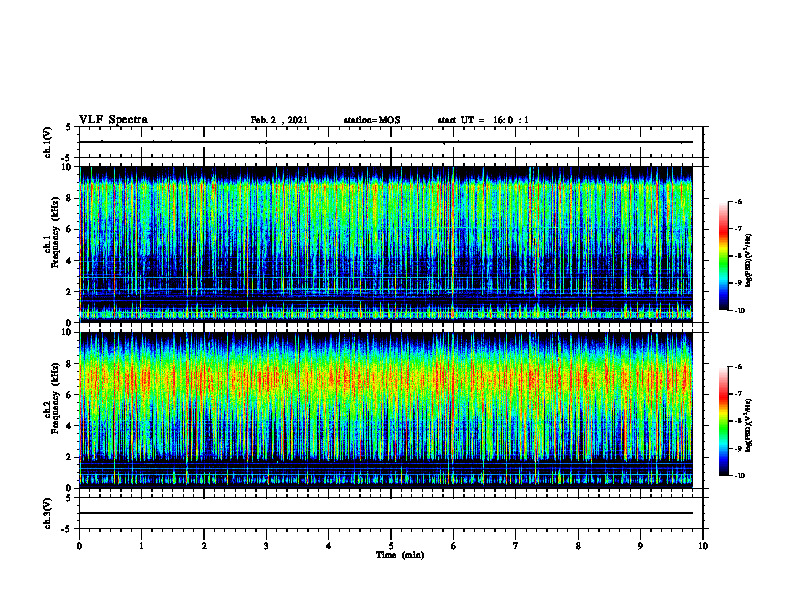Click the ch.2 frequency axis "2" kHz tick label
The height and width of the screenshot is (612, 792).
coord(70,457)
